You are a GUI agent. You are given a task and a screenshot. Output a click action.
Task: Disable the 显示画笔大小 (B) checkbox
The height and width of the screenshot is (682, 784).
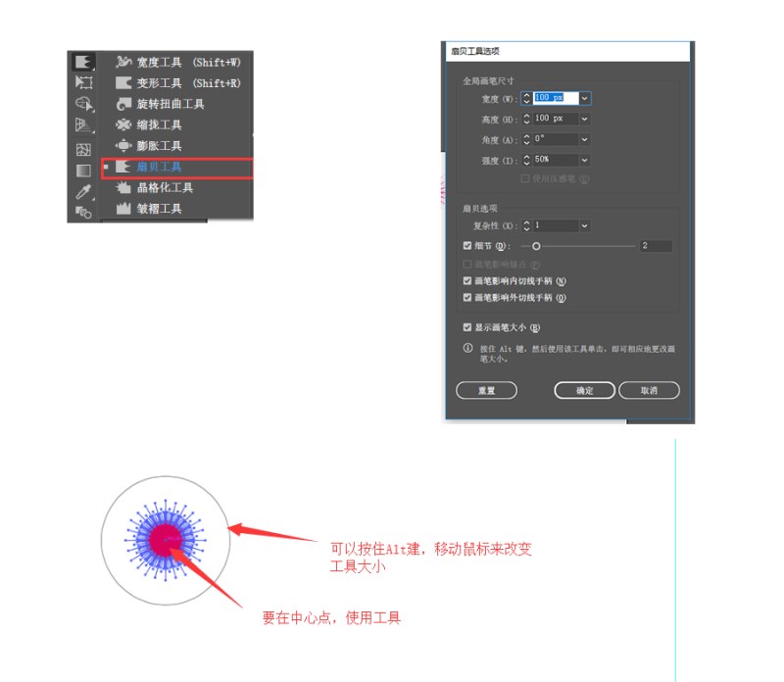466,326
